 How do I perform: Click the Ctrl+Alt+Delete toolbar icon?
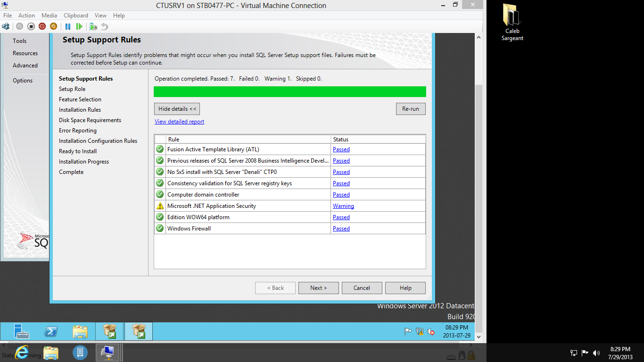point(6,26)
